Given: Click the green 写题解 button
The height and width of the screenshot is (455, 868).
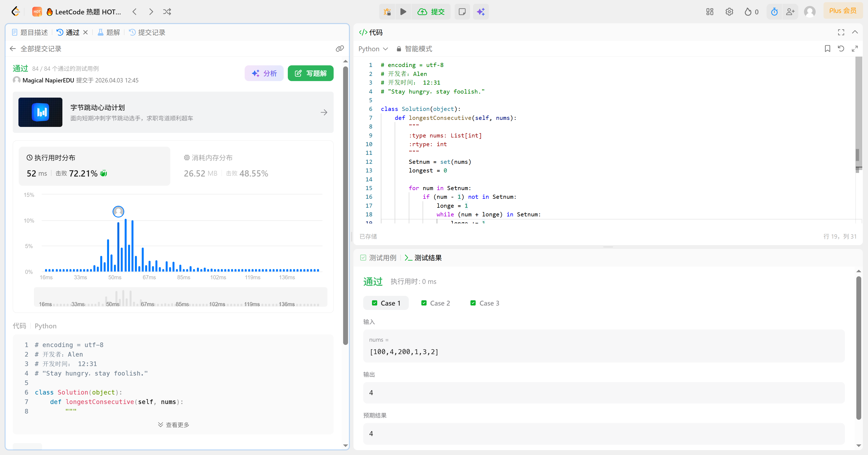Looking at the screenshot, I should (310, 73).
